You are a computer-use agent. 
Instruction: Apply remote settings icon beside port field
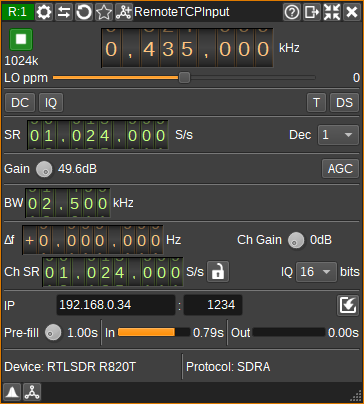point(348,305)
